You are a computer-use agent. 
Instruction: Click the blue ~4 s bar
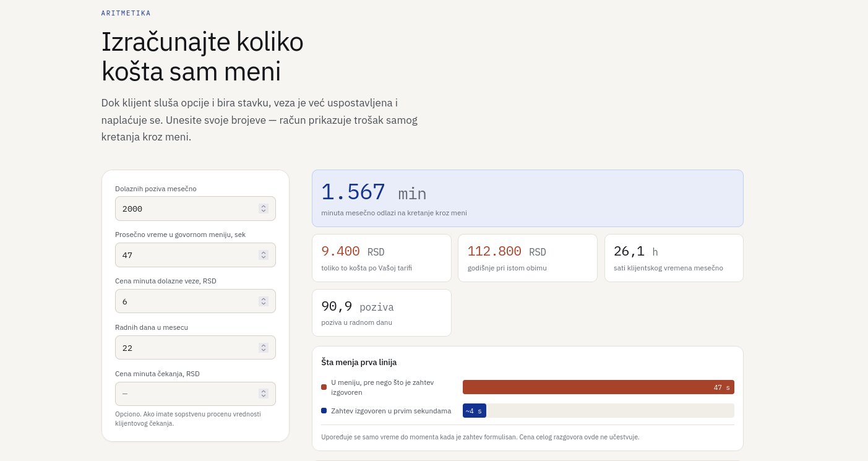coord(475,411)
